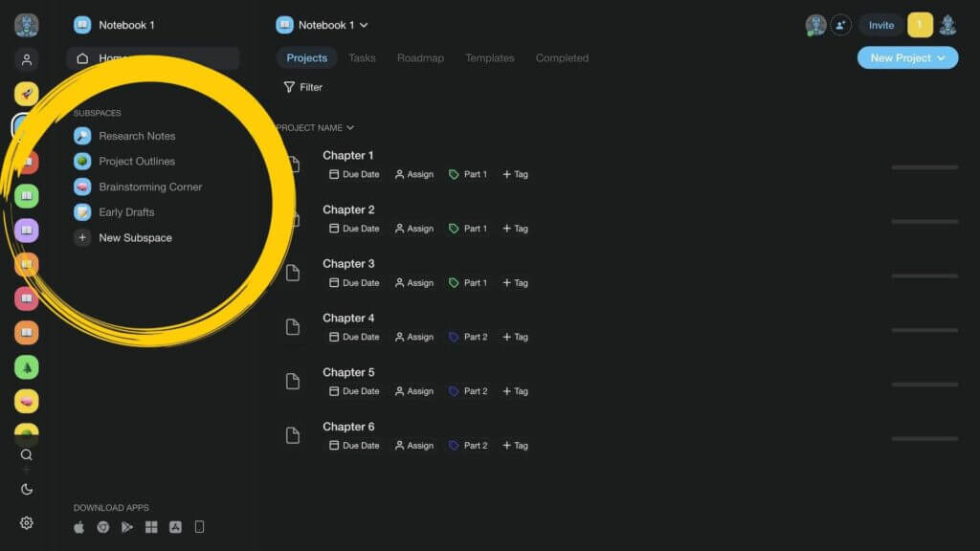Click the yellow notification badge showing 1

(x=920, y=26)
